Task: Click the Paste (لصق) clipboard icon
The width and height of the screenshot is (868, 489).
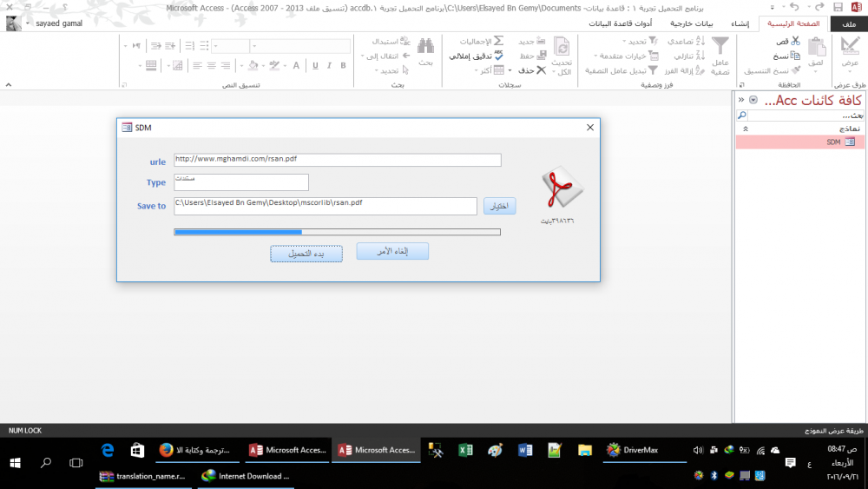Action: (817, 47)
